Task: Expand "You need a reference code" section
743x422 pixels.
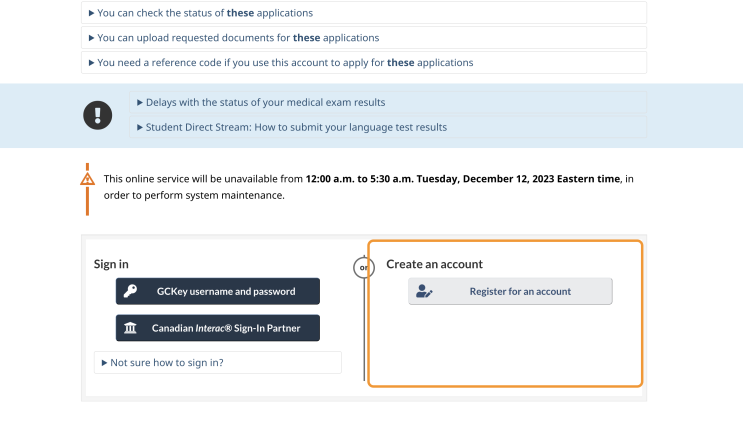Action: 364,63
